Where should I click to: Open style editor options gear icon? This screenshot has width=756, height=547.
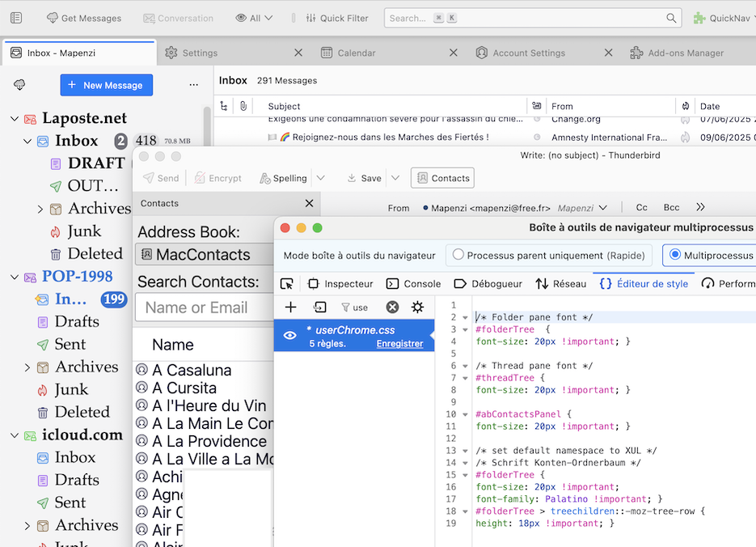[417, 307]
